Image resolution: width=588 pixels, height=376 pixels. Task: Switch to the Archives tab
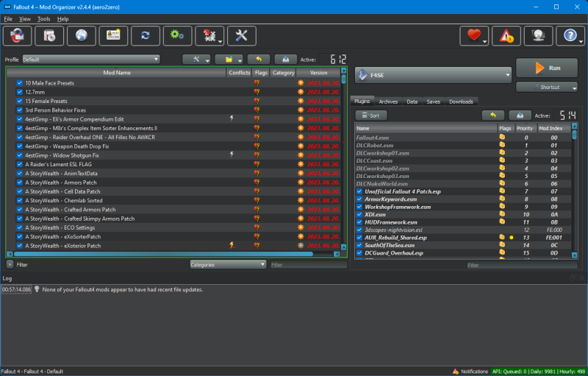pos(388,102)
